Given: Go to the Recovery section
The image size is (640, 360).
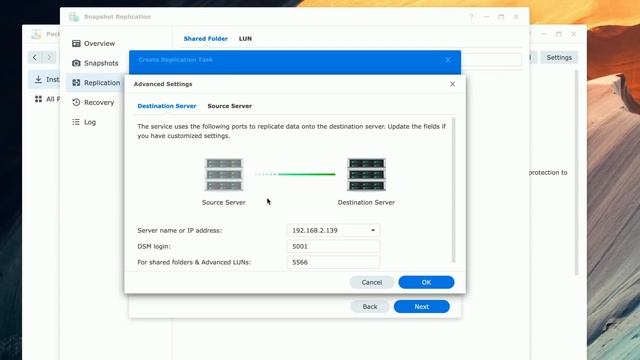Looking at the screenshot, I should [x=93, y=102].
